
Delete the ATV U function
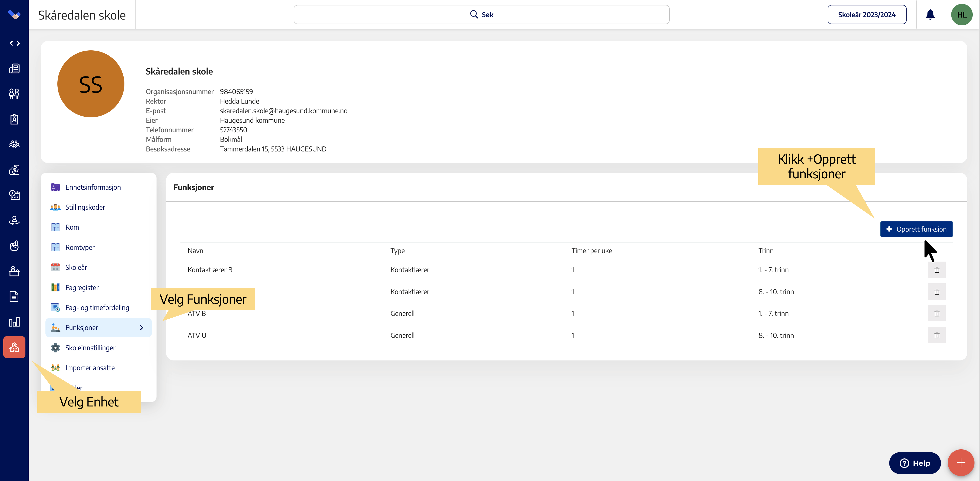click(x=937, y=335)
